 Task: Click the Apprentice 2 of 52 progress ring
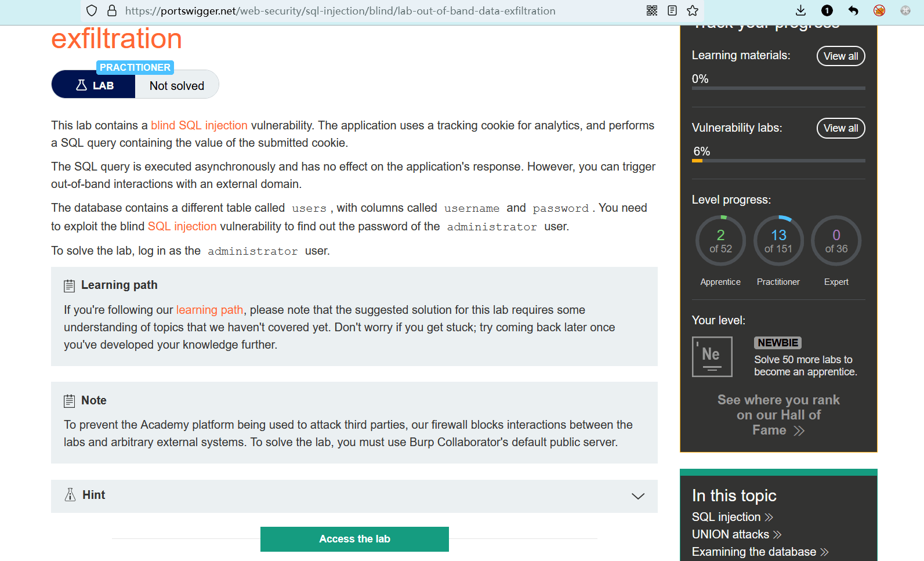tap(720, 241)
